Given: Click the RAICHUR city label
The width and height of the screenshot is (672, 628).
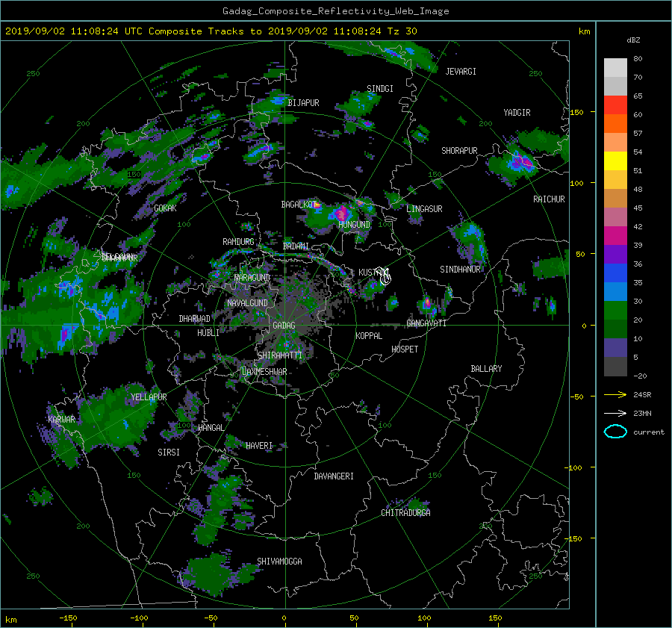Looking at the screenshot, I should point(549,199).
